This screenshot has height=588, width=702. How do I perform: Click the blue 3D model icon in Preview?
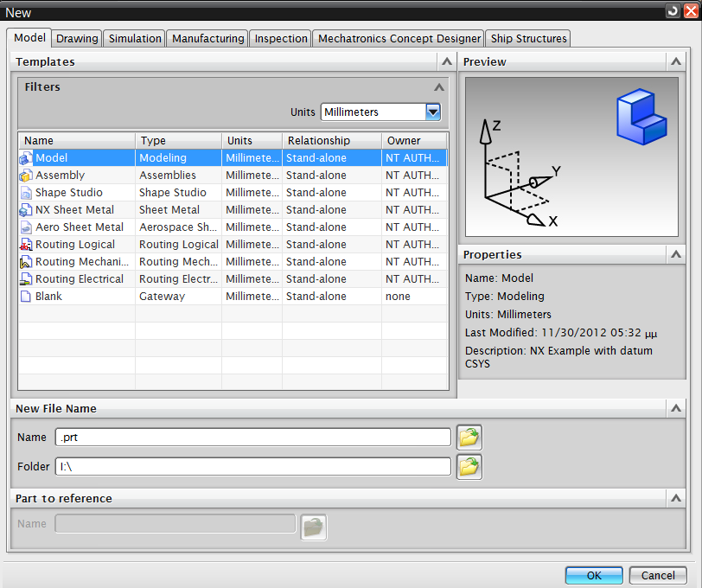pos(641,117)
